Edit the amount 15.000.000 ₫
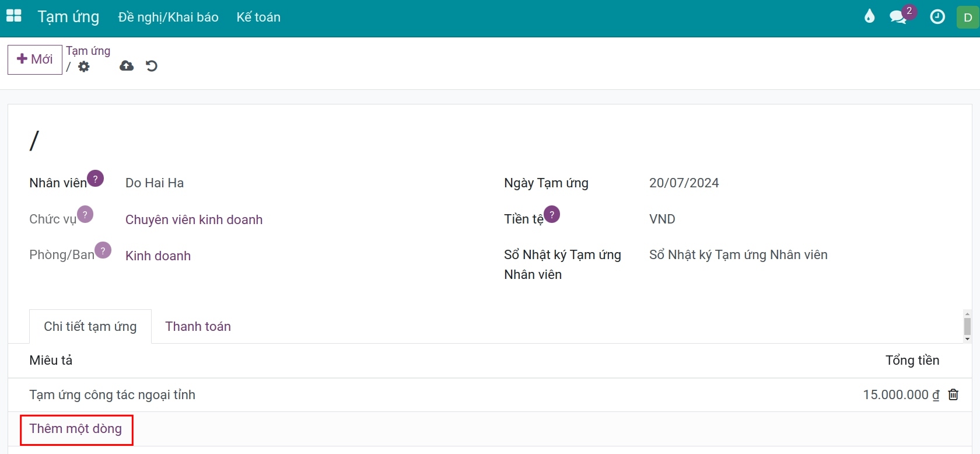 901,395
